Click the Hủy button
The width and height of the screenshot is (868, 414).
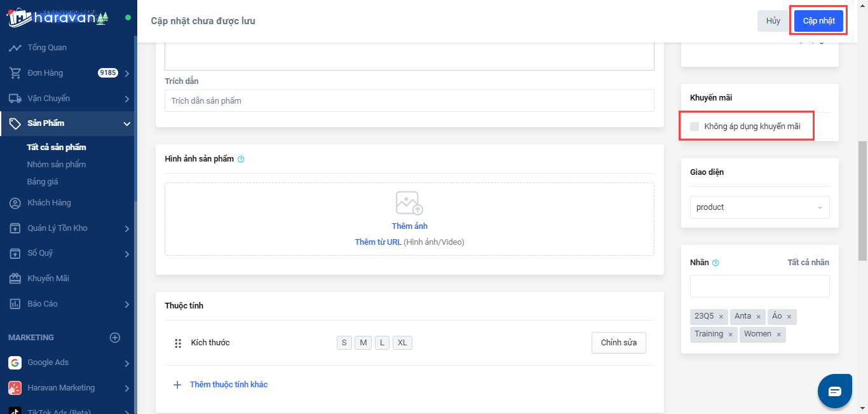(x=773, y=21)
